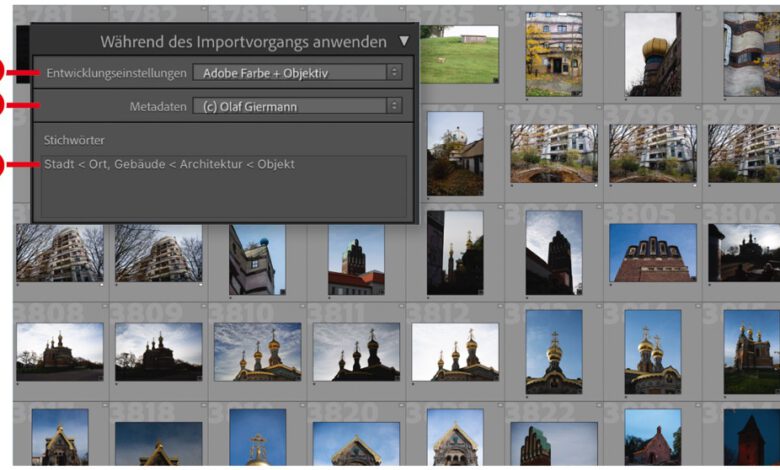Collapse the 'Während des Importvorgangs anwenden' panel triangle
Image resolution: width=780 pixels, height=470 pixels.
(403, 42)
